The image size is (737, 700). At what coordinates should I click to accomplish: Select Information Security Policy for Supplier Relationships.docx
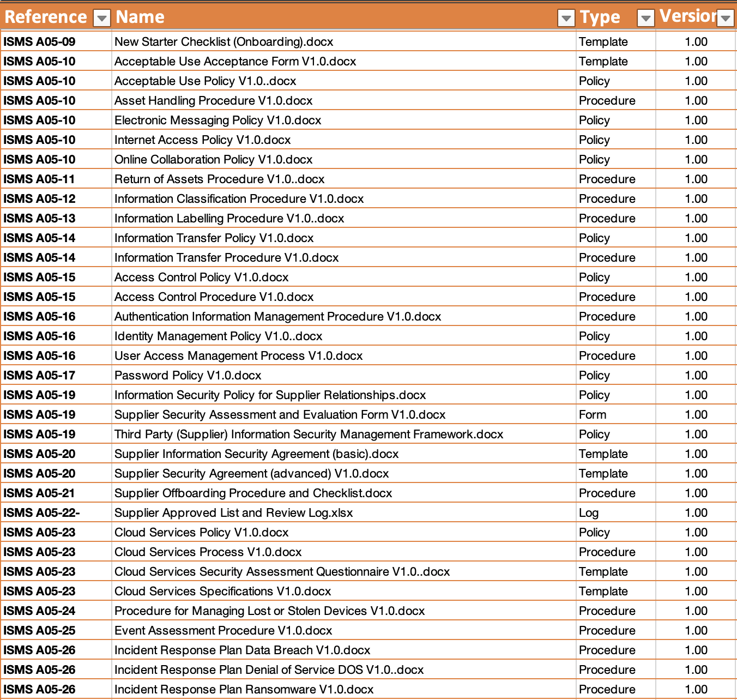coord(344,395)
